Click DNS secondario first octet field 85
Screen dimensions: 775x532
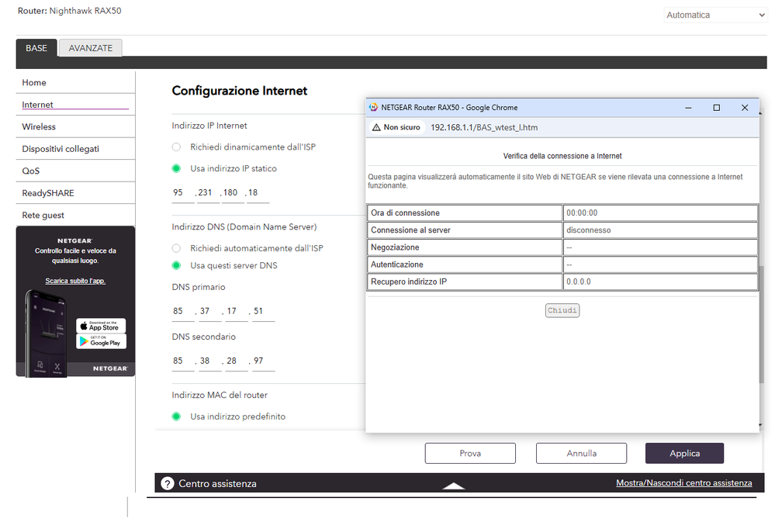pyautogui.click(x=183, y=361)
